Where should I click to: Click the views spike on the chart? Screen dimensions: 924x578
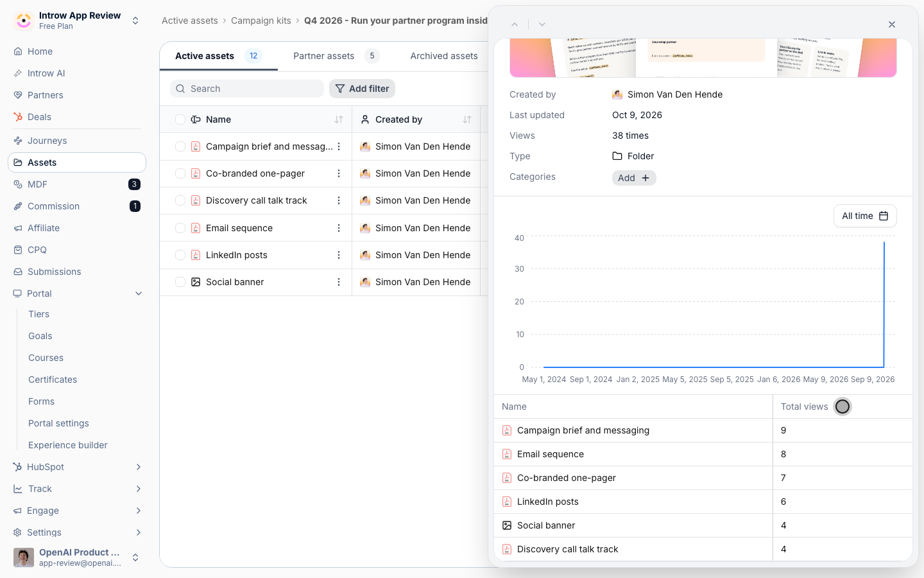(884, 305)
